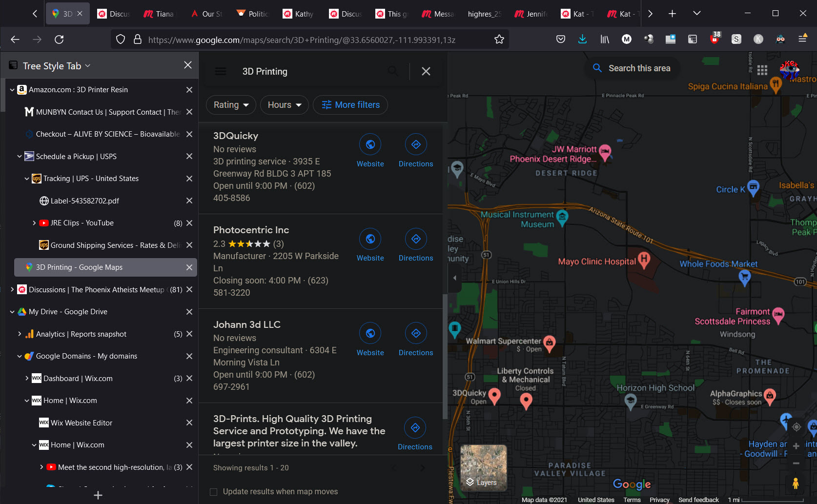Enable Update results when map moves
The height and width of the screenshot is (504, 817).
click(214, 492)
